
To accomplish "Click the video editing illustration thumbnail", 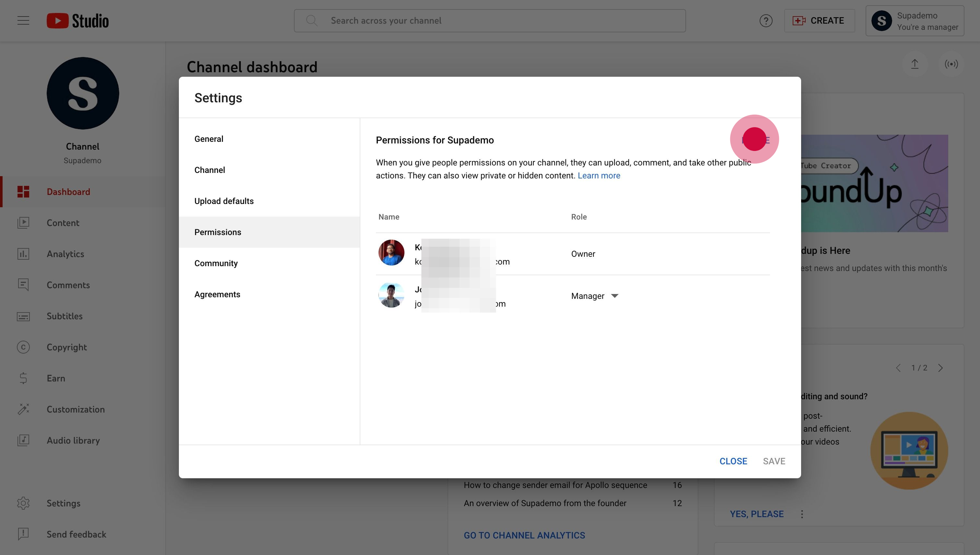I will pyautogui.click(x=909, y=450).
